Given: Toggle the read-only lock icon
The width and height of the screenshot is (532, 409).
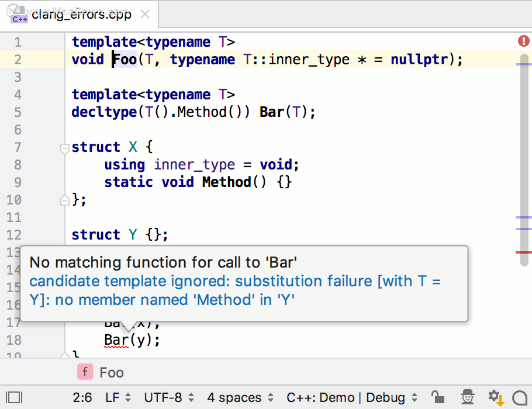Looking at the screenshot, I should coord(438,397).
